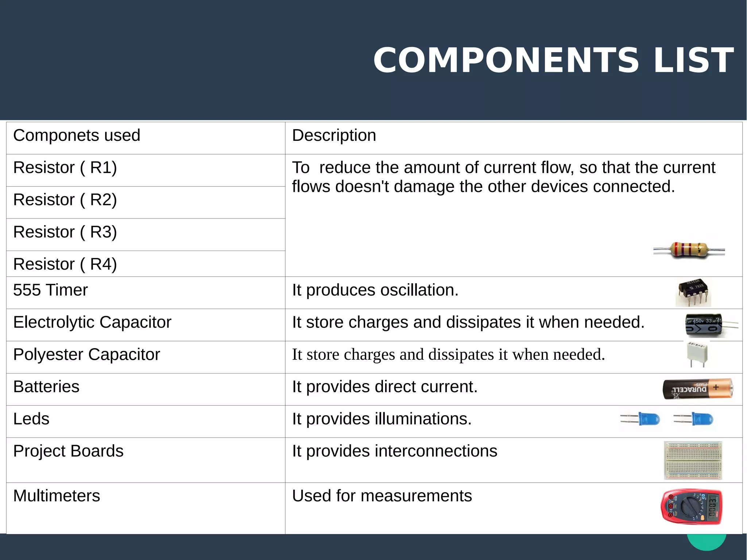The width and height of the screenshot is (747, 560).
Task: Select the breadboard project board image
Action: [x=693, y=460]
